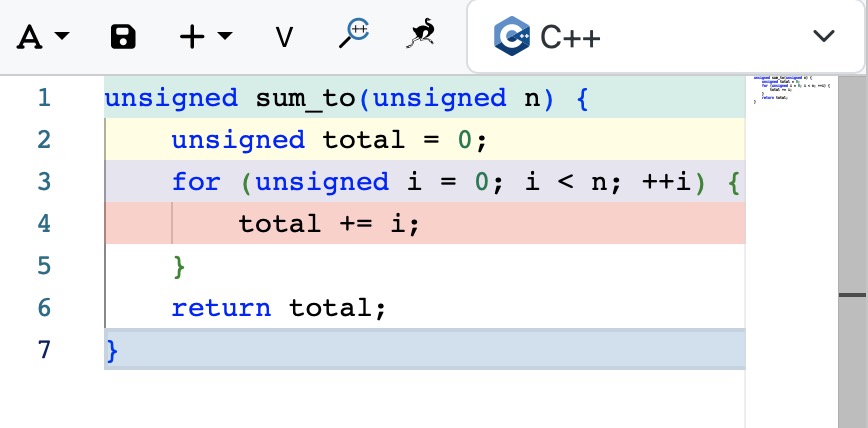Click the sum_to function name
Screen dimensions: 868x428
(x=305, y=99)
